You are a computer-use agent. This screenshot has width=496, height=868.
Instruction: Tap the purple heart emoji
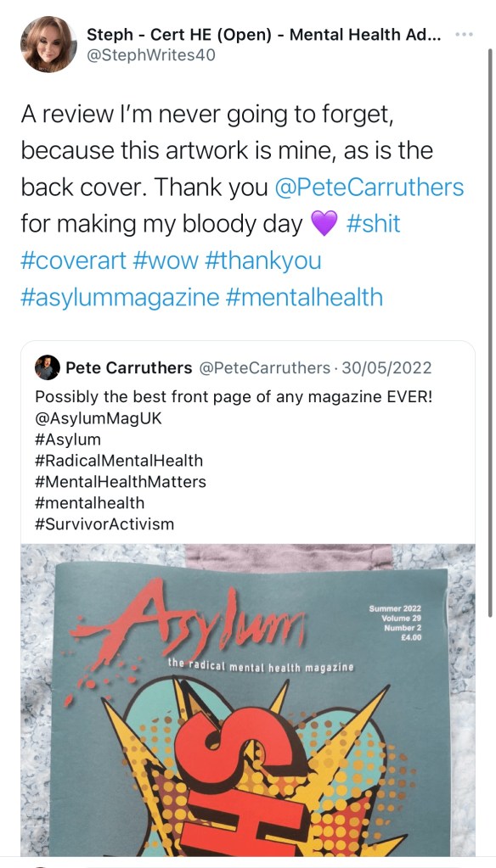(x=324, y=224)
